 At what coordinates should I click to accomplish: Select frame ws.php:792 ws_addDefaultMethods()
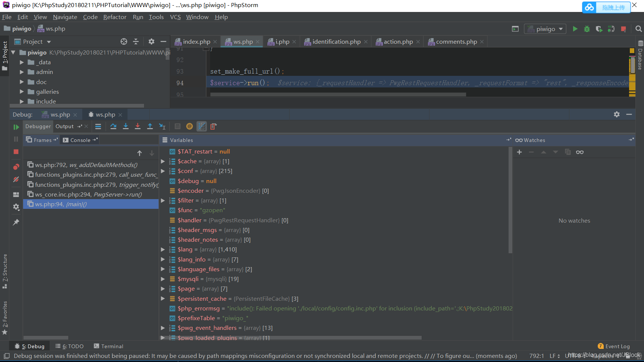click(91, 165)
